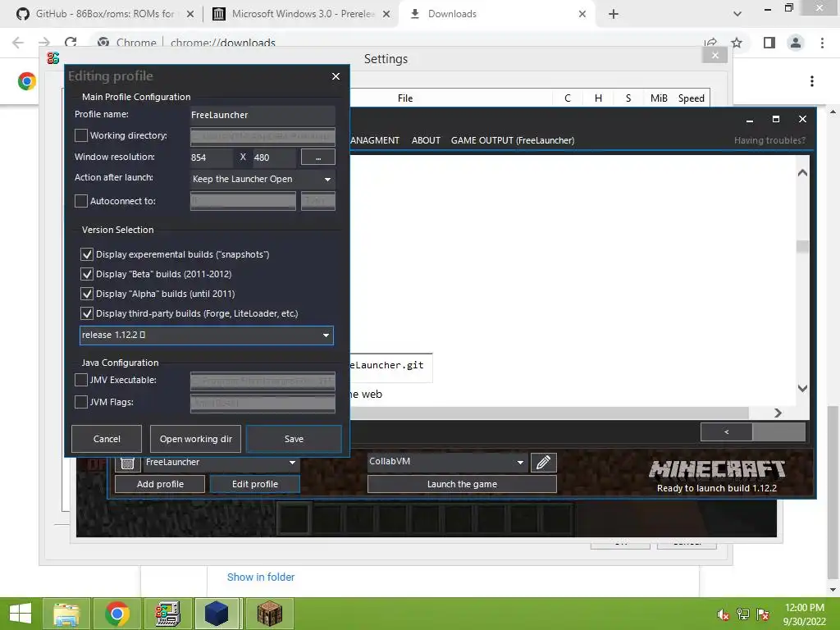Screen dimensions: 840x630
Task: Bookmark this page with star icon
Action: 737,43
